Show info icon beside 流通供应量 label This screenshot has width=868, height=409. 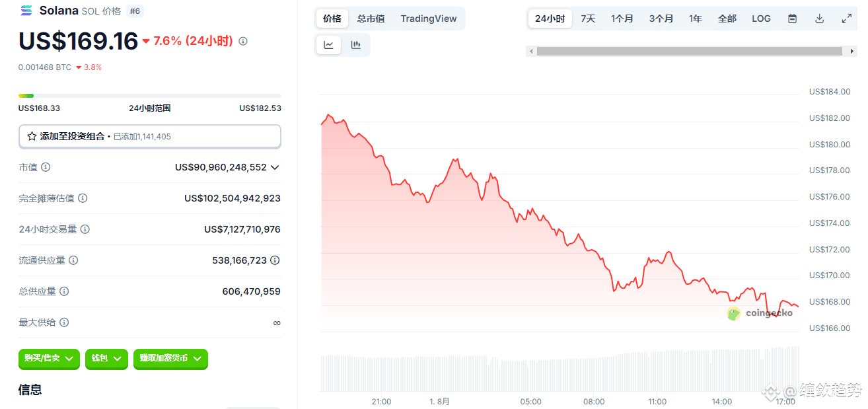click(x=73, y=260)
